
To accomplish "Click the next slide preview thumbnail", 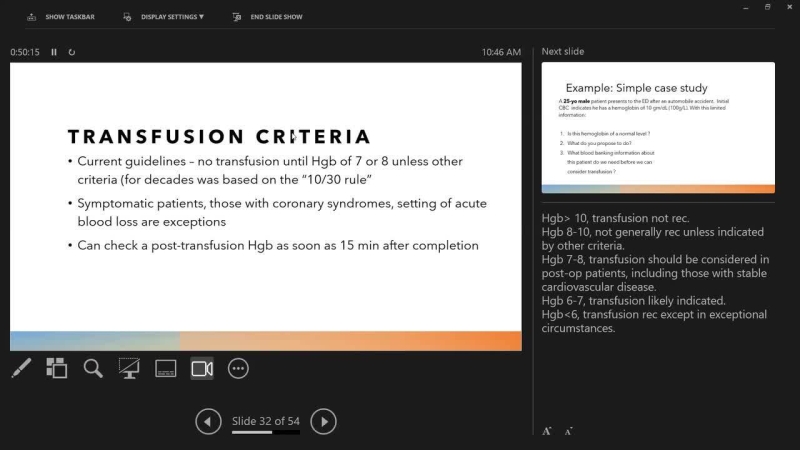I will click(x=658, y=127).
